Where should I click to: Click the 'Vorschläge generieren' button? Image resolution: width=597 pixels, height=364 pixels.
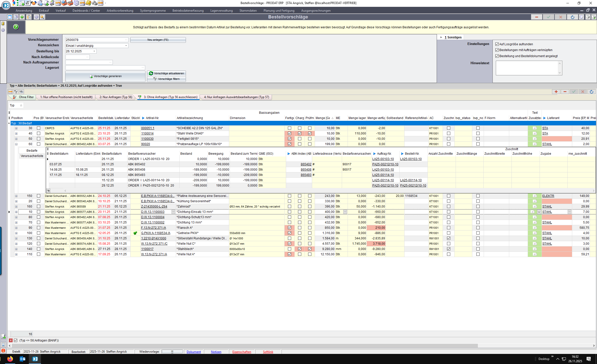(105, 76)
